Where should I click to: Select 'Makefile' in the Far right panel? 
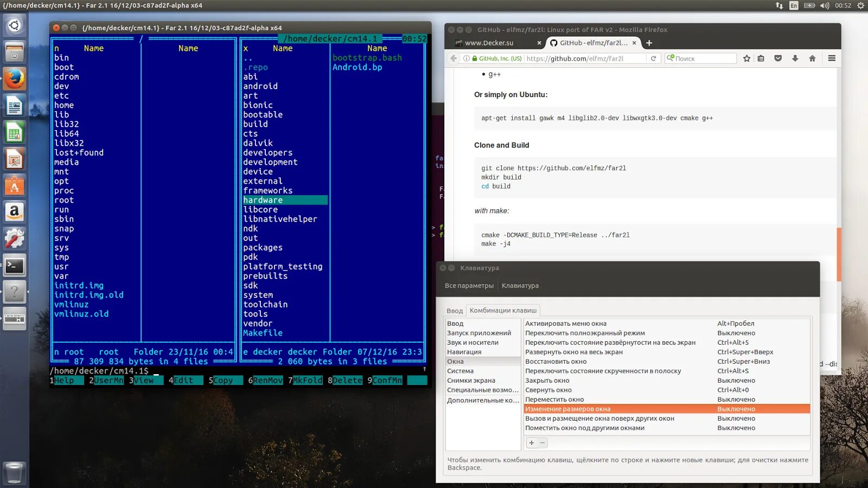tap(263, 333)
